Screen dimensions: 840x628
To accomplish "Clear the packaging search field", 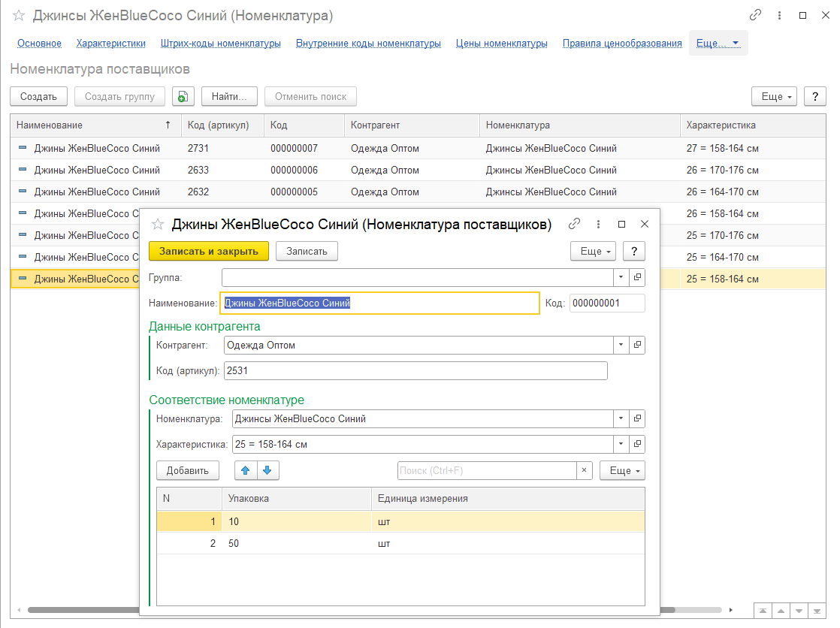I will [x=585, y=470].
